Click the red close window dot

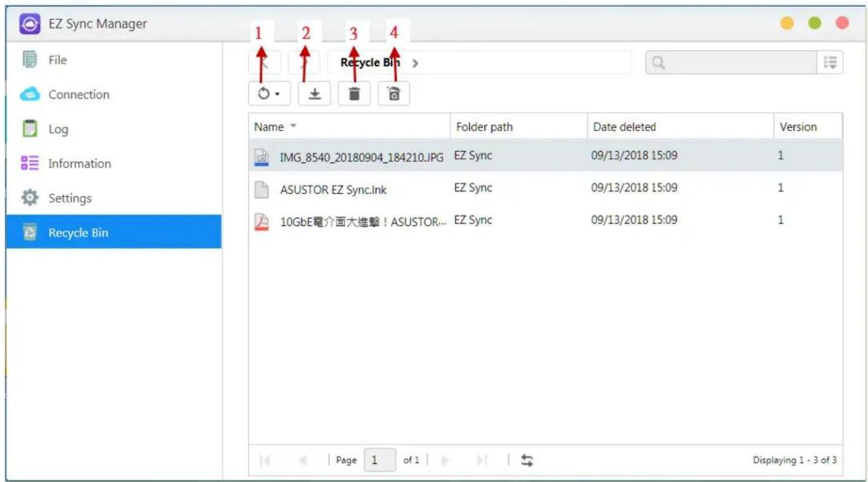point(842,24)
